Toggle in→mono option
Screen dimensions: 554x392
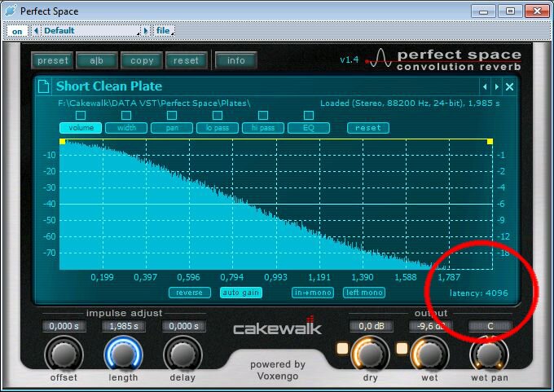[313, 293]
